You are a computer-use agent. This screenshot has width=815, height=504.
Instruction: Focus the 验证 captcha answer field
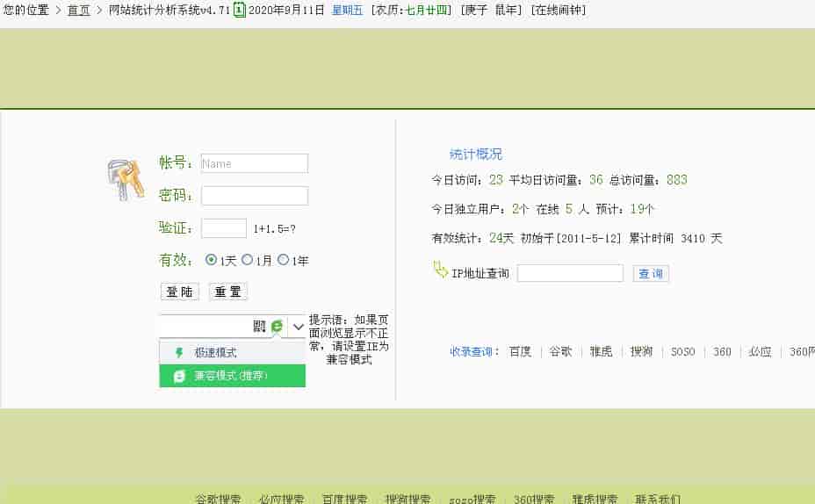[x=224, y=228]
